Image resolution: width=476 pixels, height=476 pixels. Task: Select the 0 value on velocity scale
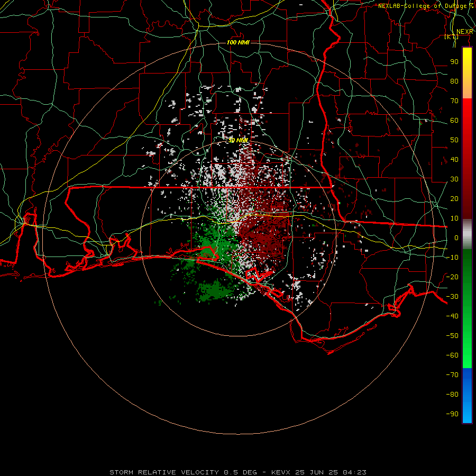(456, 237)
